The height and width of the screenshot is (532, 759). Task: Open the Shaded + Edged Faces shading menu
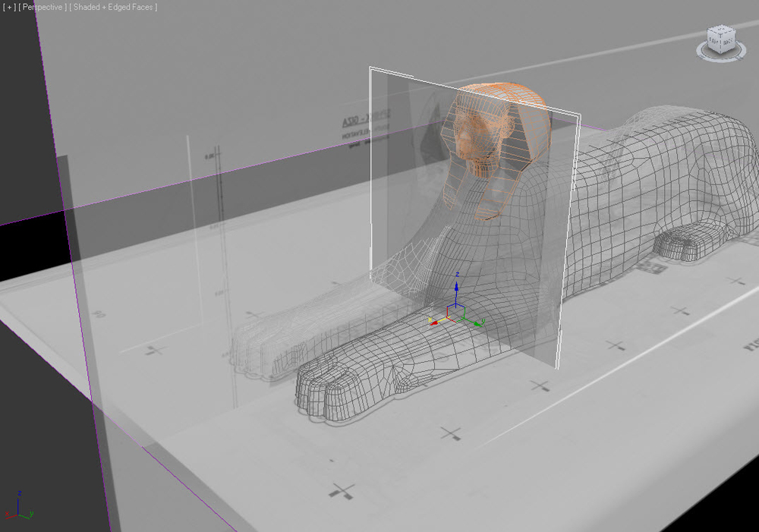tap(113, 8)
